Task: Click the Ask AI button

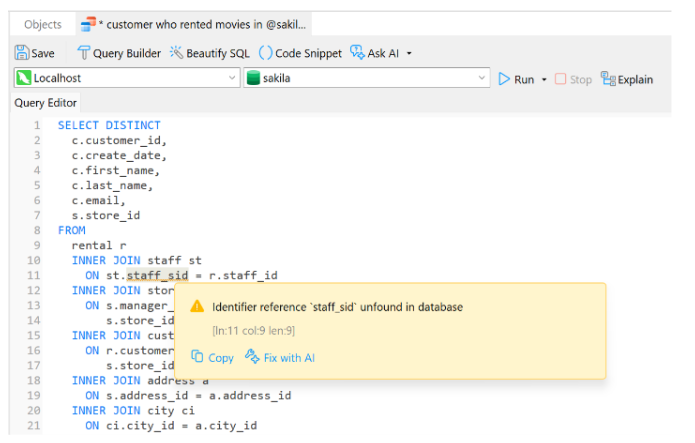Action: click(x=375, y=53)
